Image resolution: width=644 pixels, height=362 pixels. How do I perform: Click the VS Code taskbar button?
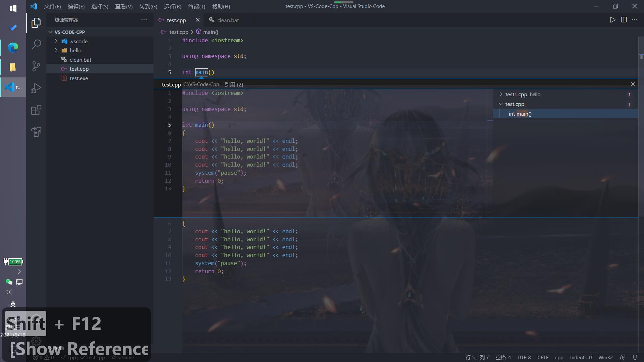point(13,87)
